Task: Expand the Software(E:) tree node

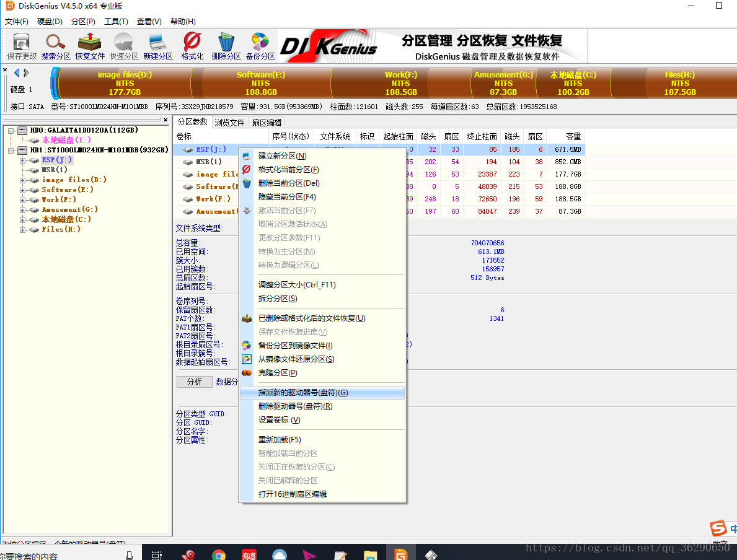Action: click(x=23, y=190)
